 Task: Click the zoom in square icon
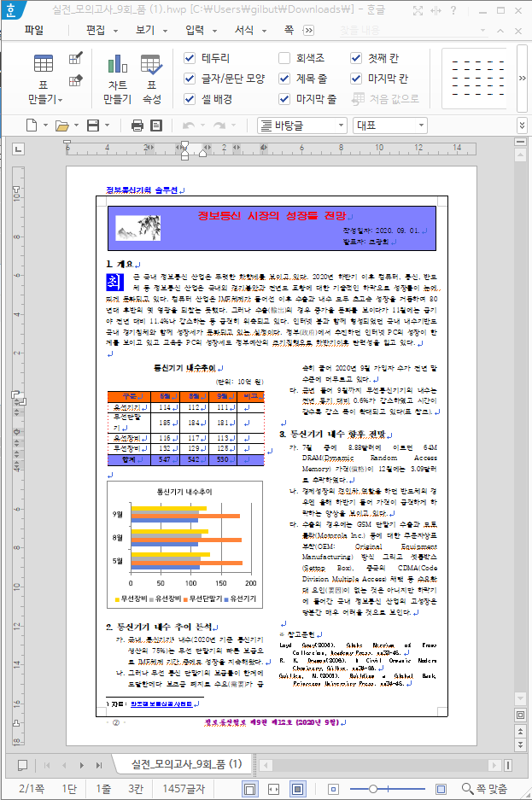441,789
